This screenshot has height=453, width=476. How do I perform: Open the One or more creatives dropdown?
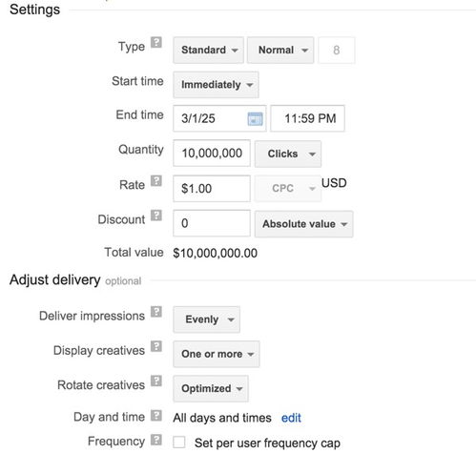coord(217,354)
